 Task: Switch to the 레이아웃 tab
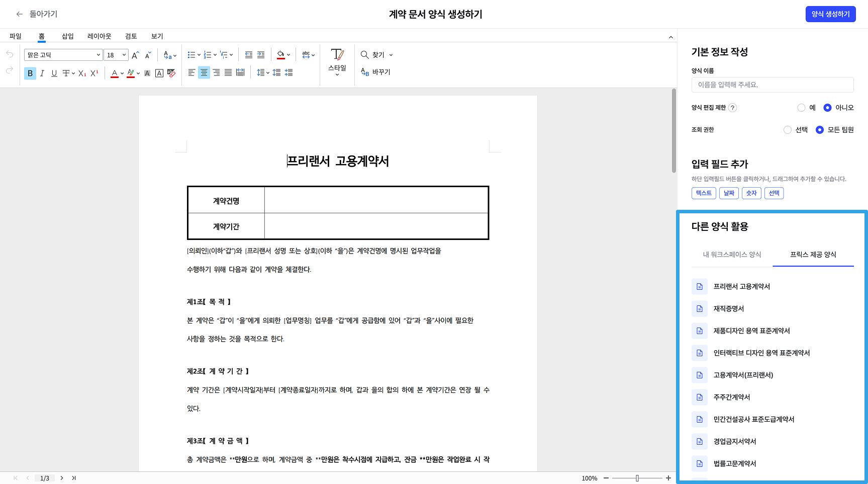100,36
